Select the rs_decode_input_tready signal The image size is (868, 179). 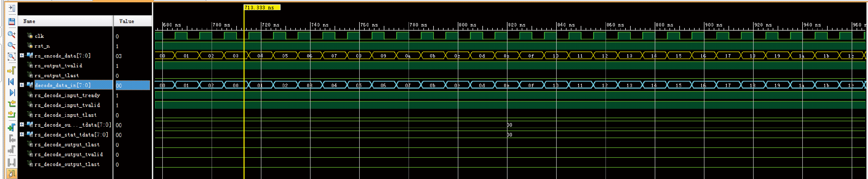pyautogui.click(x=67, y=95)
